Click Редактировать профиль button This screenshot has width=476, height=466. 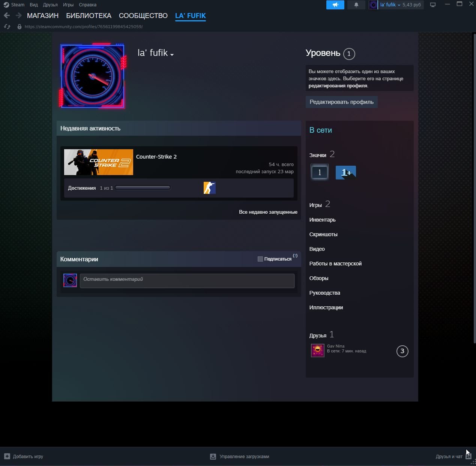click(342, 102)
